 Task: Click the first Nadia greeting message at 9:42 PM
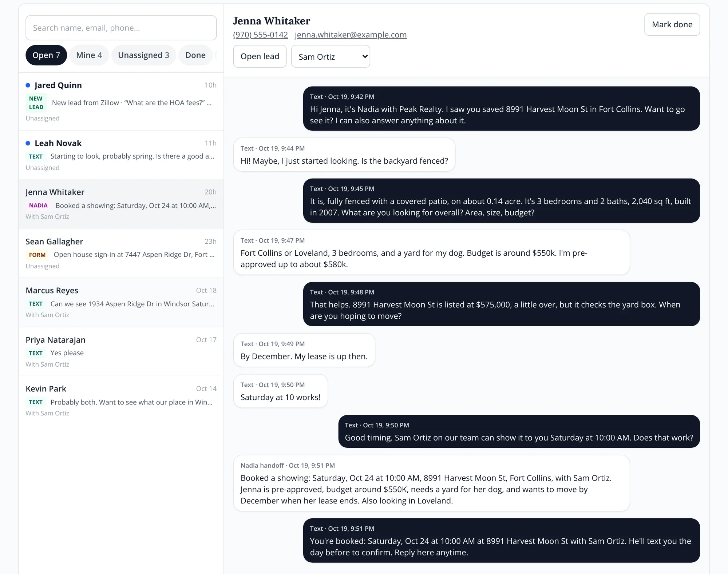(501, 108)
